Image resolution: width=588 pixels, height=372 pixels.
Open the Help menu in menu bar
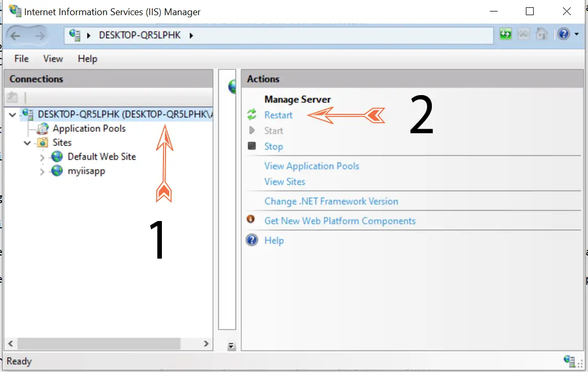(87, 59)
